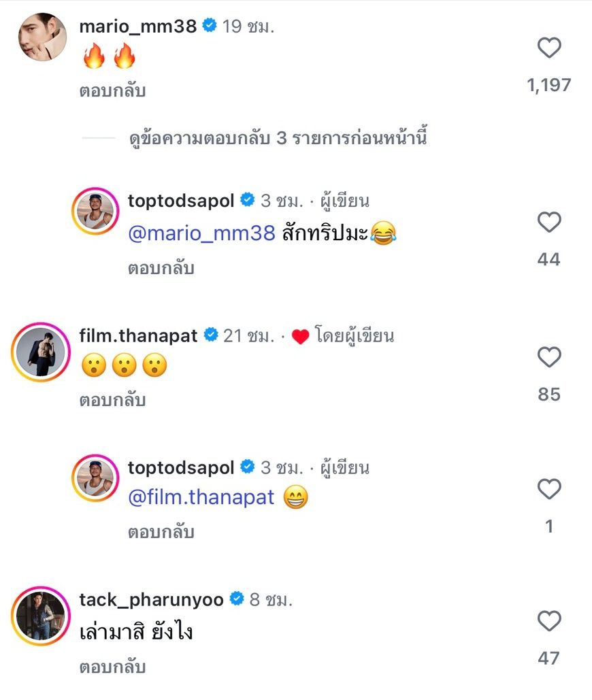Open the @film.thanapat mention link
This screenshot has width=592, height=700.
[x=201, y=498]
